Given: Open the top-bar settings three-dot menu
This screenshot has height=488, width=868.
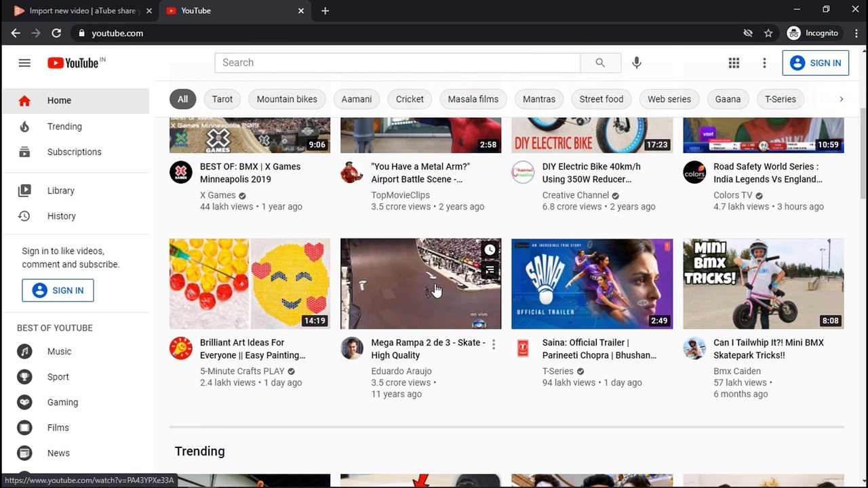Looking at the screenshot, I should 764,63.
